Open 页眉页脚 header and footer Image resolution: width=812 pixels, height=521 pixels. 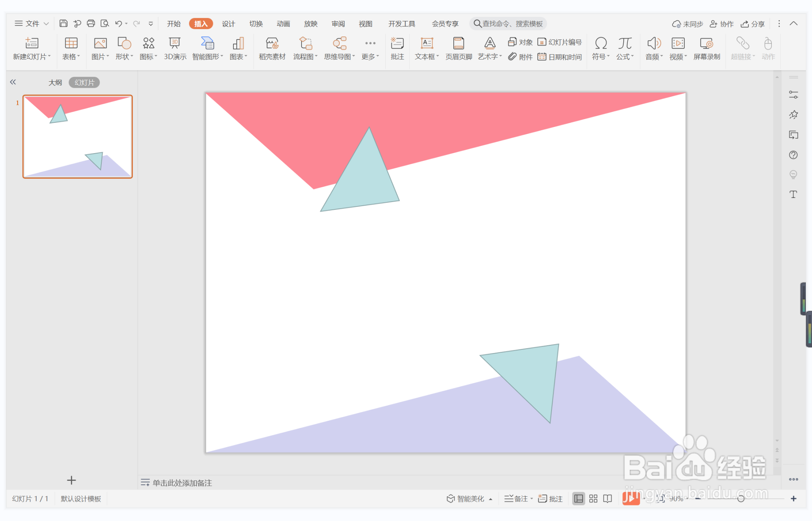point(459,48)
